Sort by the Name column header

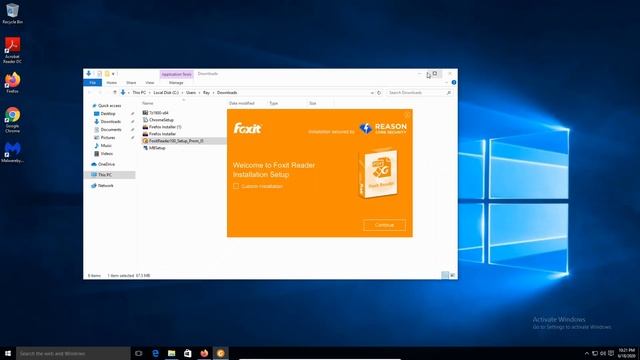[148, 103]
